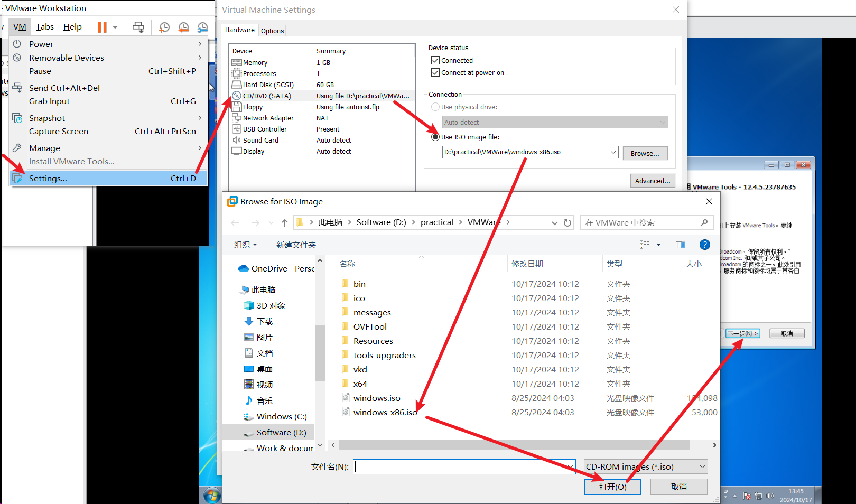Image resolution: width=856 pixels, height=504 pixels.
Task: Click the orange Pause VM toolbar icon
Action: click(102, 27)
